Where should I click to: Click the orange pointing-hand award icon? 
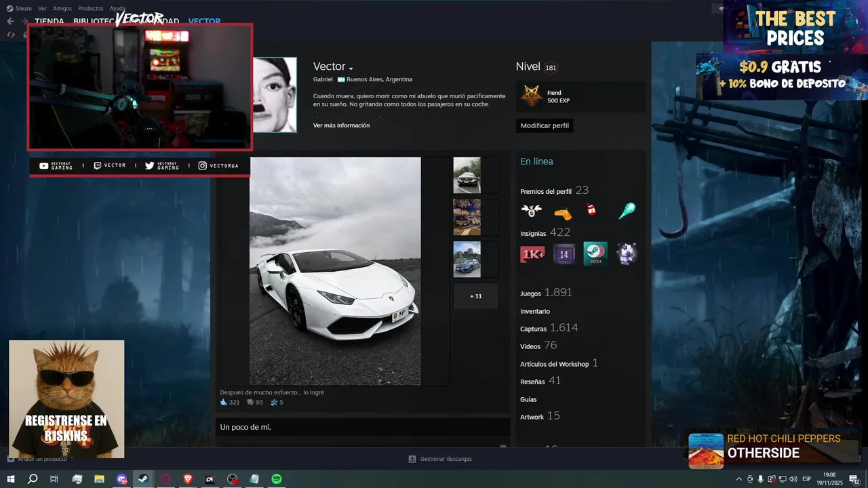point(563,213)
